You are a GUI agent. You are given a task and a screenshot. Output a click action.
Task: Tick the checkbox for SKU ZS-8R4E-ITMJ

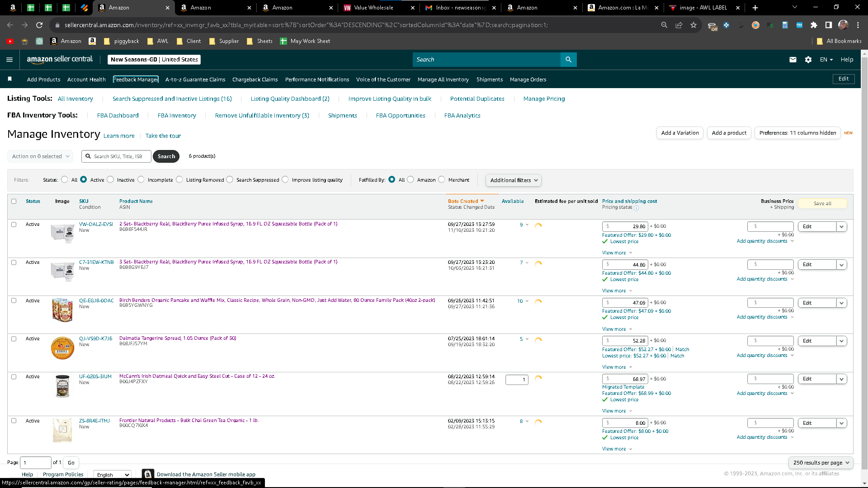pos(14,421)
